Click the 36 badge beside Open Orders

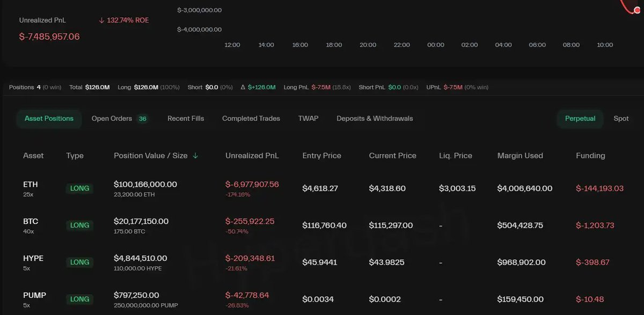(143, 119)
